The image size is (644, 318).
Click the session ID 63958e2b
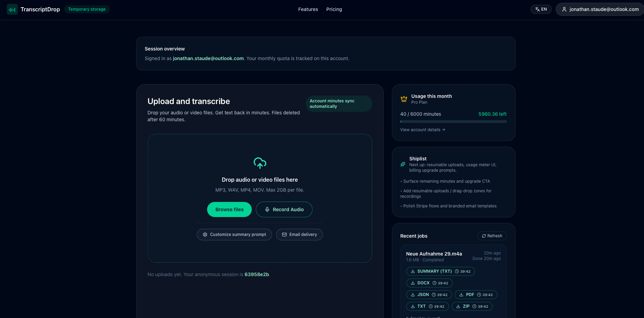(x=257, y=274)
